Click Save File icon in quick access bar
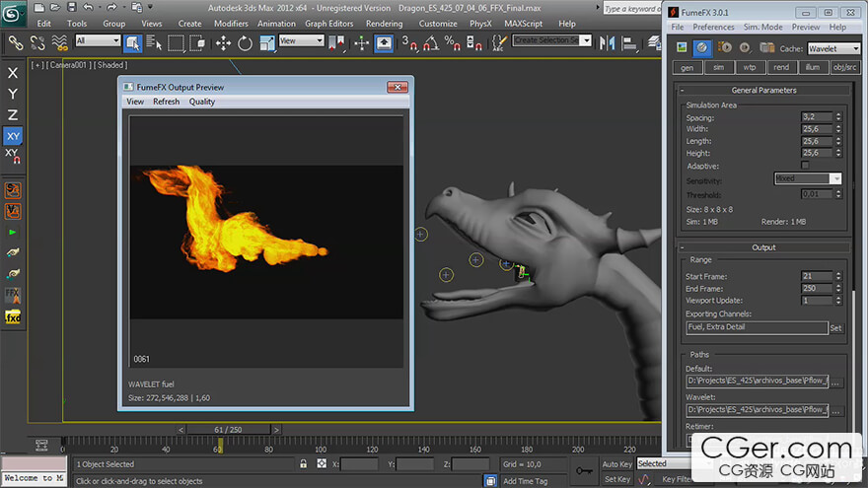The image size is (868, 488). (x=71, y=7)
